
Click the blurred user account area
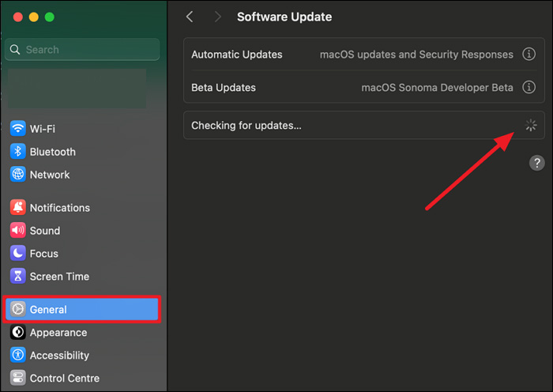[77, 89]
